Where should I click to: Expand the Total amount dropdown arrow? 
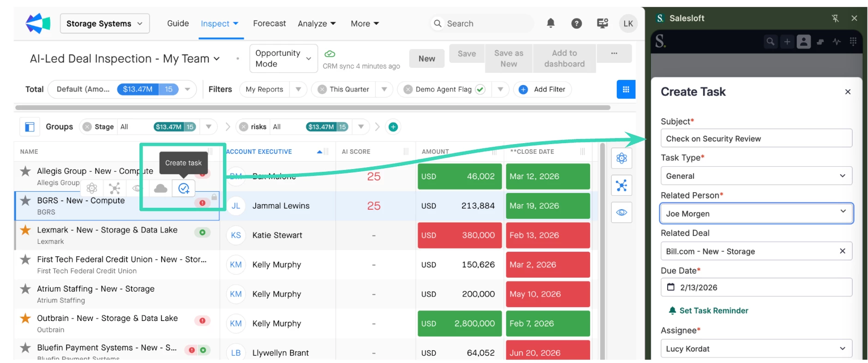[x=187, y=89]
